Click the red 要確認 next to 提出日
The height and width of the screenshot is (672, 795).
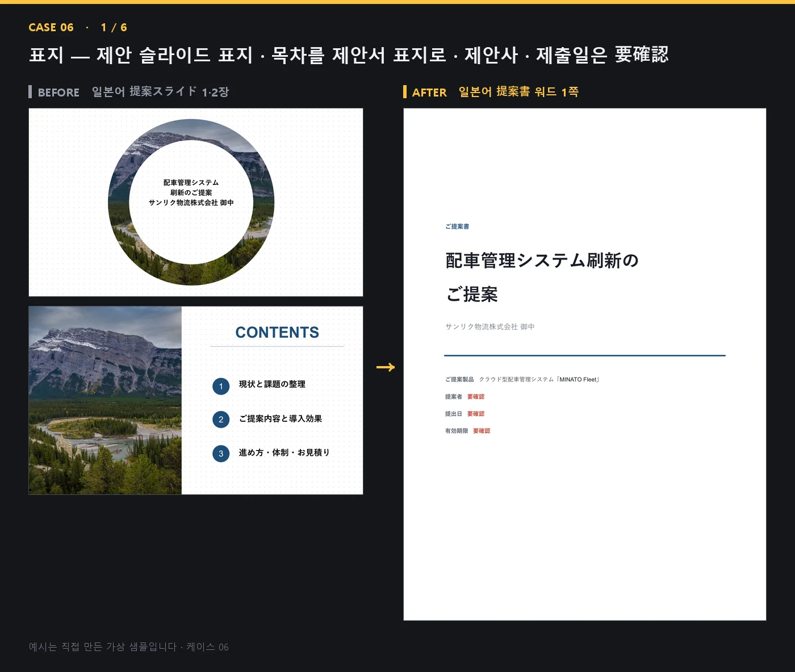point(476,414)
